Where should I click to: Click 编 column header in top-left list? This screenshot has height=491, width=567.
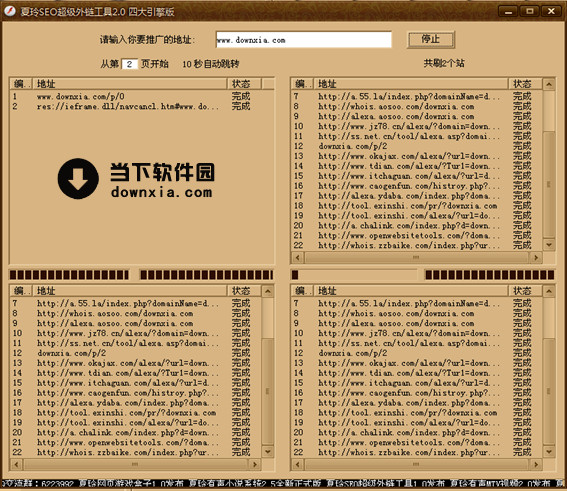pyautogui.click(x=21, y=84)
